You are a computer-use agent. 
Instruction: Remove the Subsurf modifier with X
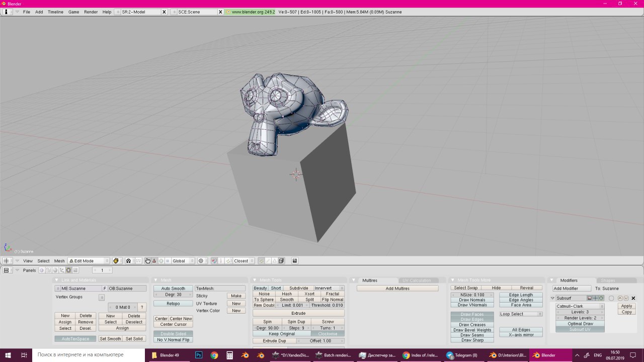[633, 298]
